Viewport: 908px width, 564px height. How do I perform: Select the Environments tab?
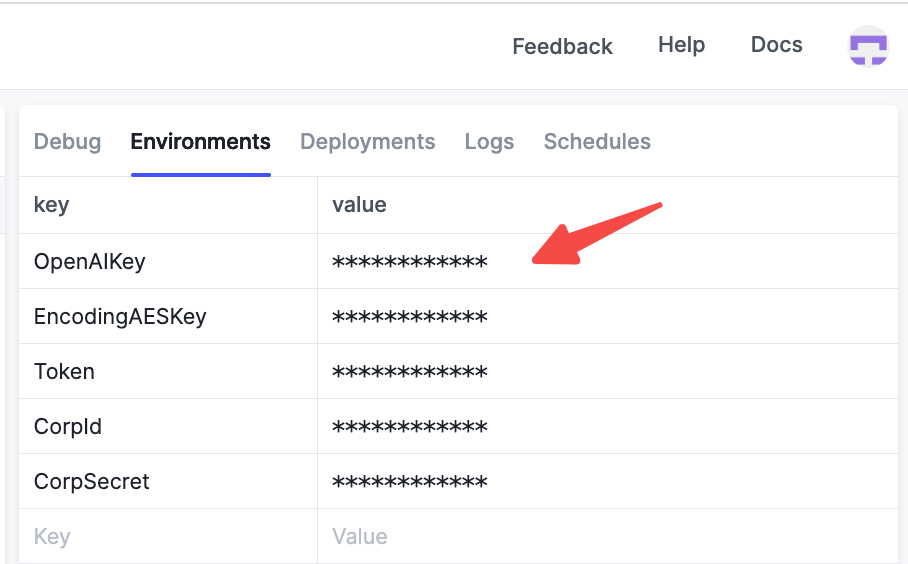click(x=200, y=142)
